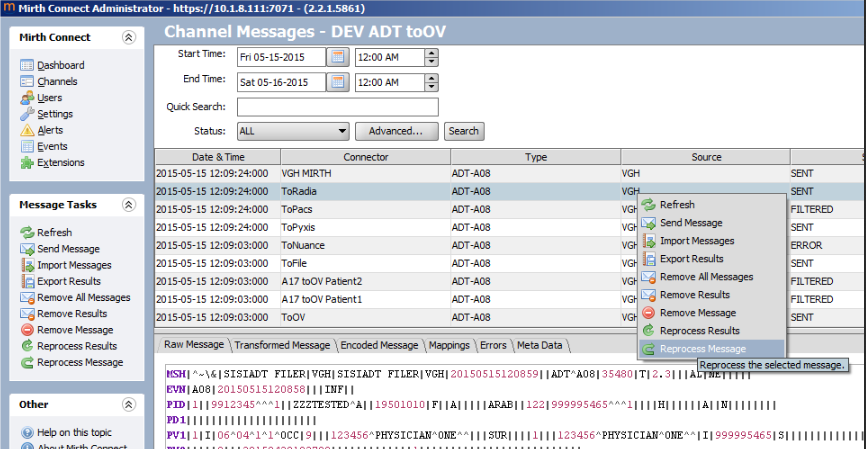
Task: Switch to the Transformed Message tab
Action: click(x=282, y=345)
